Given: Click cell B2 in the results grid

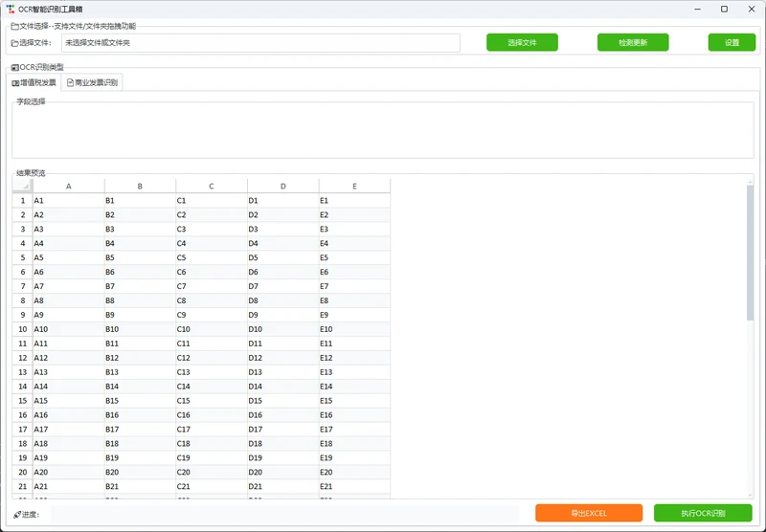Looking at the screenshot, I should [140, 214].
